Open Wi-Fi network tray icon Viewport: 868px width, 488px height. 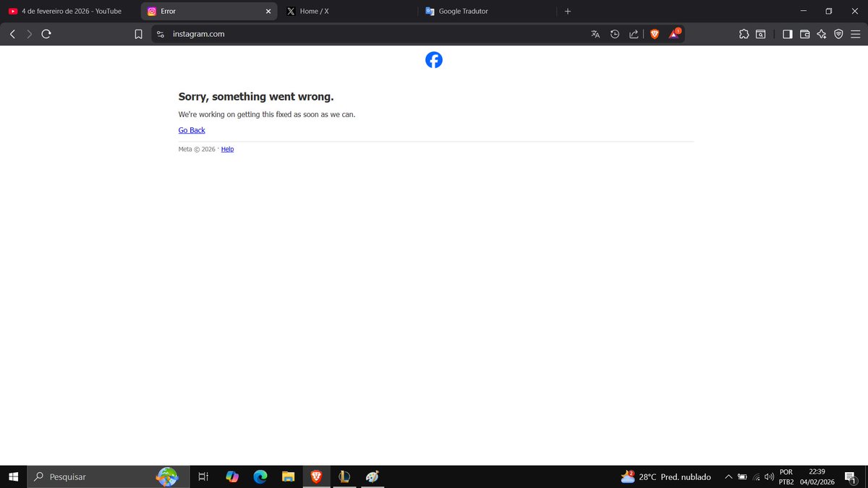click(757, 476)
